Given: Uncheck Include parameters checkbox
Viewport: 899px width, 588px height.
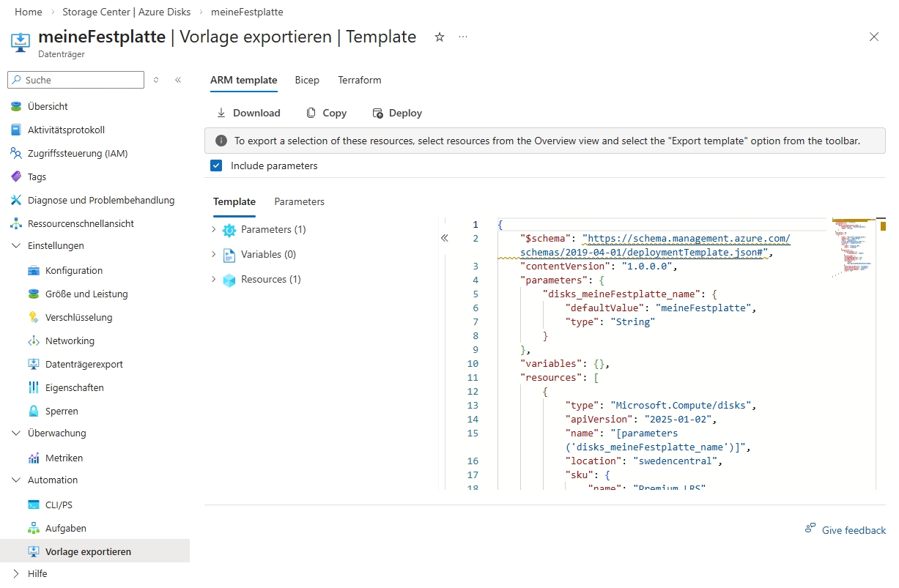Looking at the screenshot, I should [x=216, y=165].
